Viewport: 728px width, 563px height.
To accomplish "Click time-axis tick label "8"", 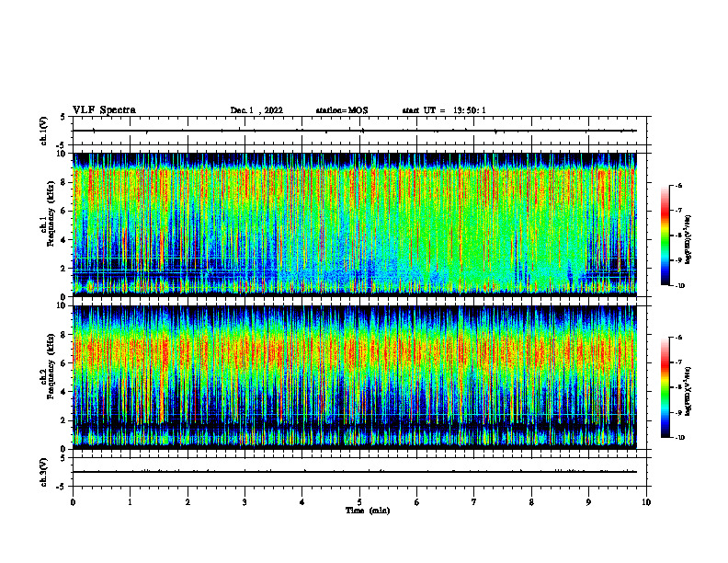I will [531, 502].
